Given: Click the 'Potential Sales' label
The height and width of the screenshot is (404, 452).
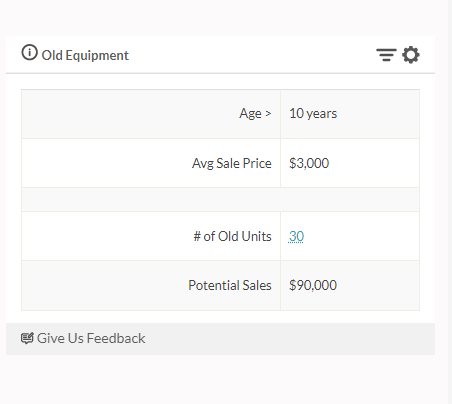Looking at the screenshot, I should coord(230,285).
